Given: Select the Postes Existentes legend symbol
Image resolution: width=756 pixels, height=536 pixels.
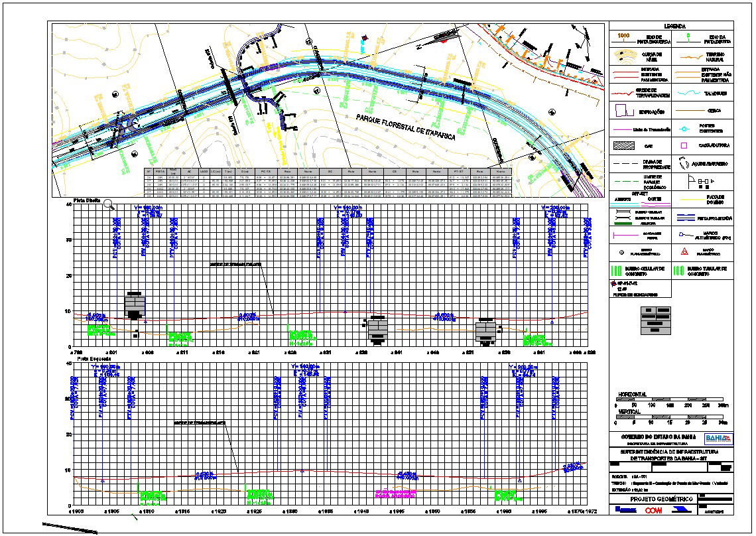Looking at the screenshot, I should pos(684,129).
